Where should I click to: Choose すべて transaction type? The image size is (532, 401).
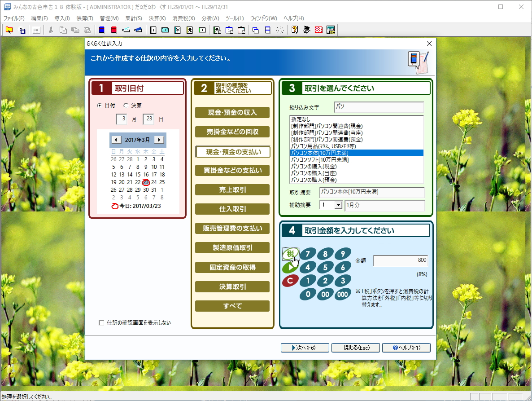[x=232, y=306]
